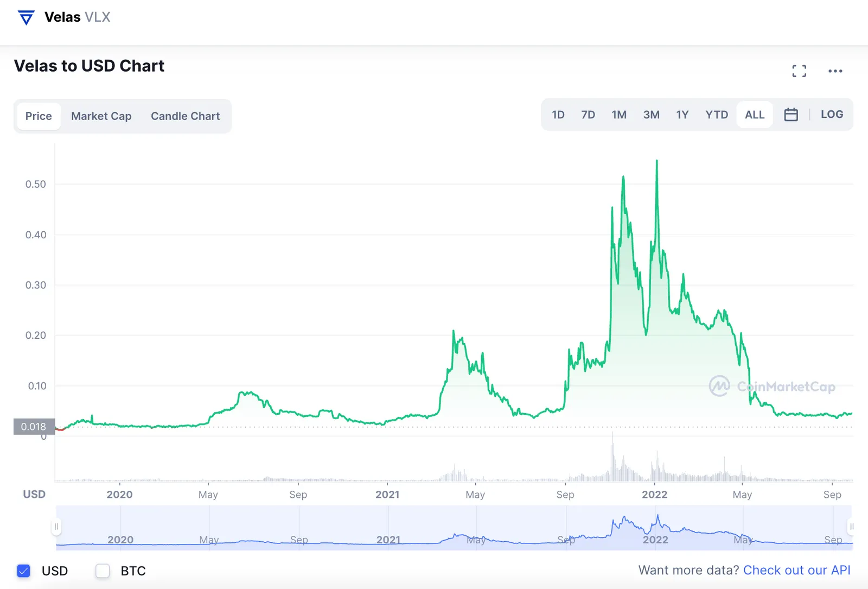Click the 2021 label on the x-axis
Screen dimensions: 868x589
tap(387, 495)
